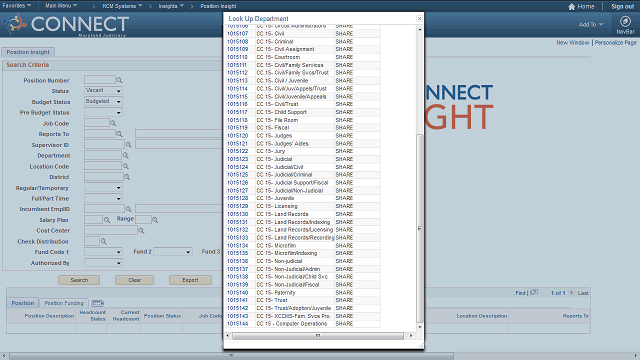
Task: Go to Home via house icon
Action: (x=571, y=7)
